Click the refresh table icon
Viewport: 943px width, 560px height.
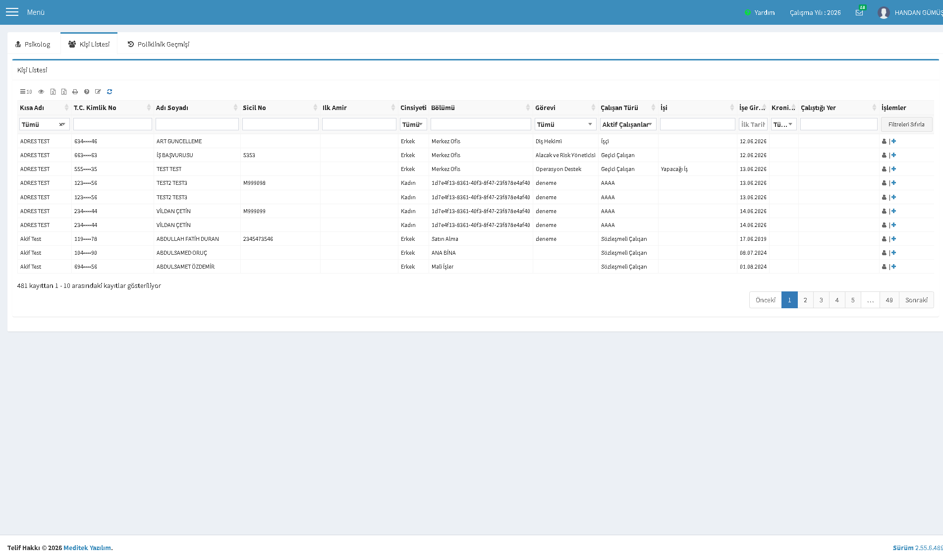click(110, 92)
